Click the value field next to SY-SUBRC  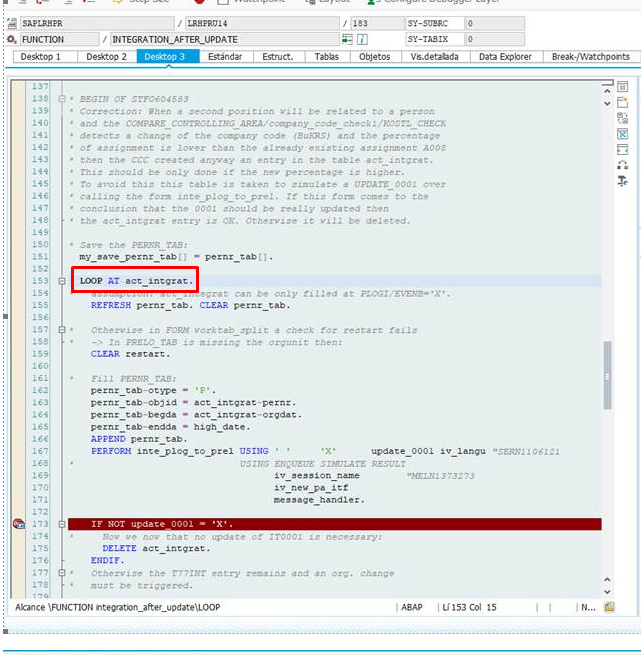tap(495, 24)
